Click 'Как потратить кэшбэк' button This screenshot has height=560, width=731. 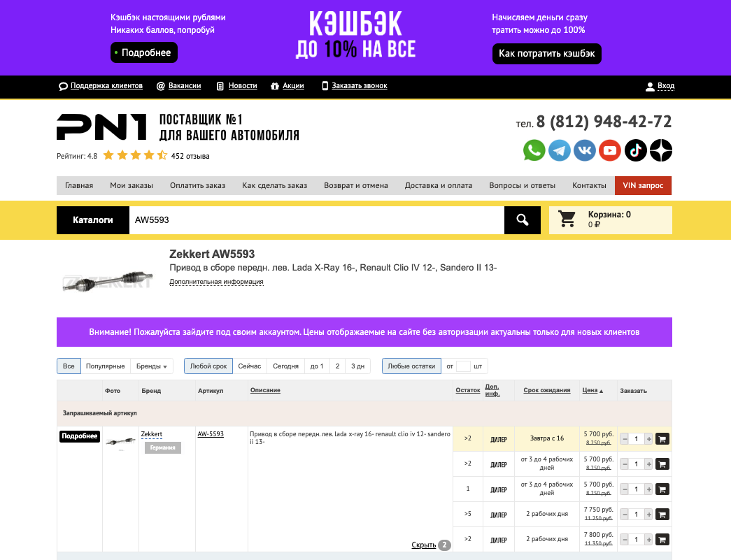(x=547, y=54)
